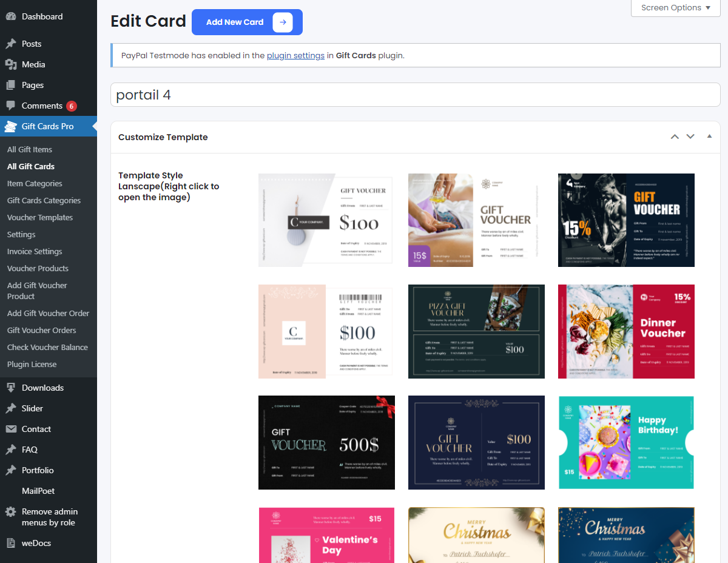Click the Customize Template panel heading

[163, 137]
